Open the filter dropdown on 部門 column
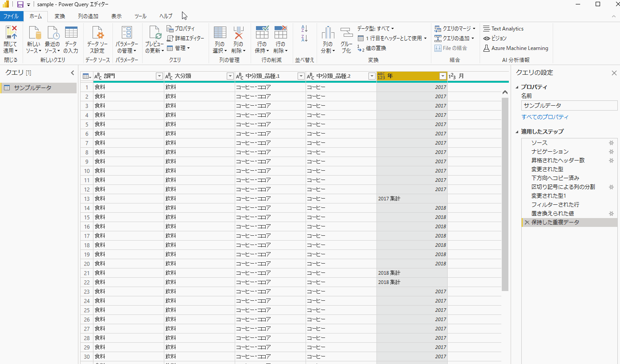 coord(159,76)
